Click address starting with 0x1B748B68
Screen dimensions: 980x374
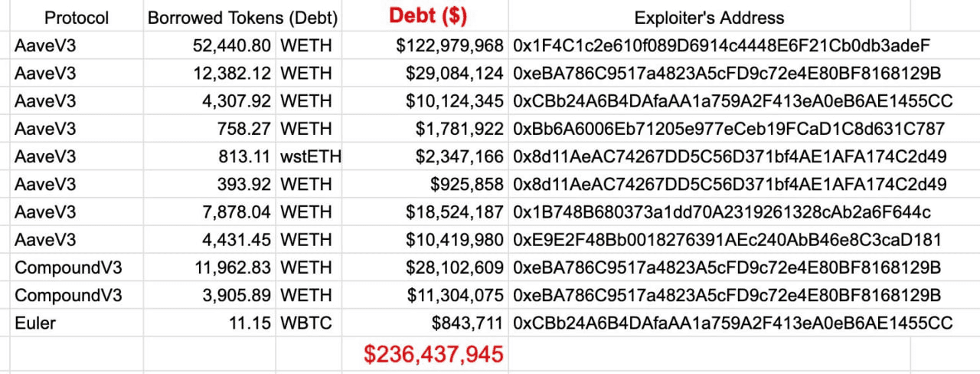[x=721, y=212]
